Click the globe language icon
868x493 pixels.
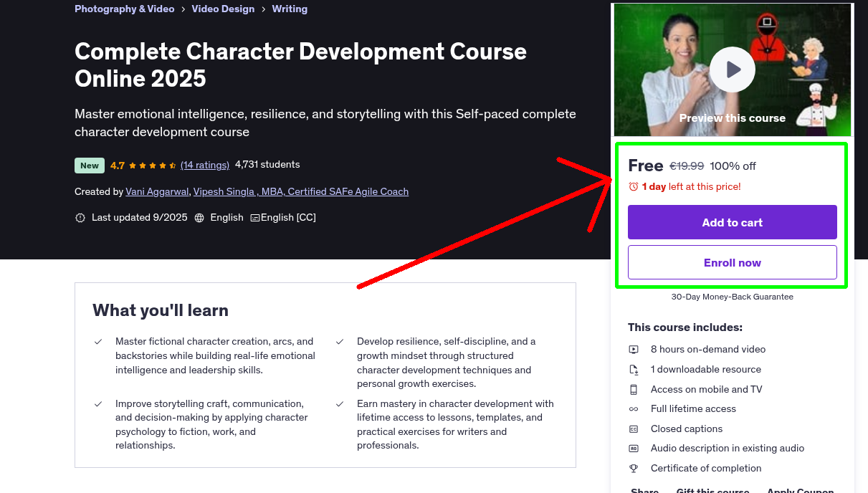tap(199, 218)
